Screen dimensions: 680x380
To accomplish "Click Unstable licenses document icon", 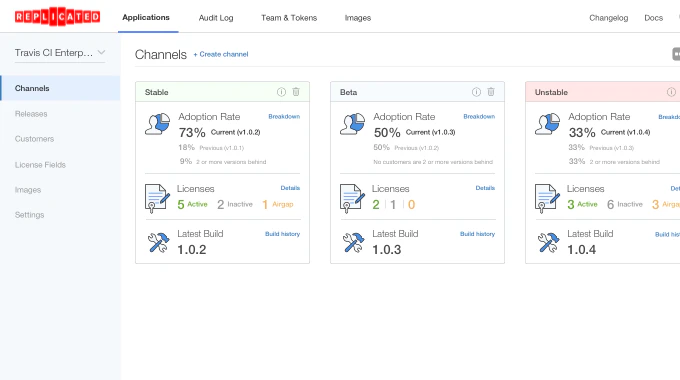I will 547,198.
